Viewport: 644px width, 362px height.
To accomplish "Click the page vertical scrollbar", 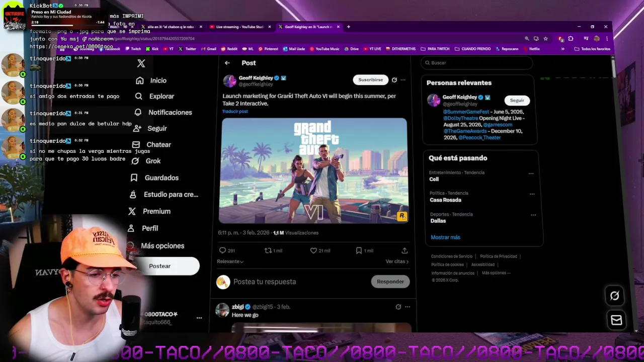I will coord(613,67).
